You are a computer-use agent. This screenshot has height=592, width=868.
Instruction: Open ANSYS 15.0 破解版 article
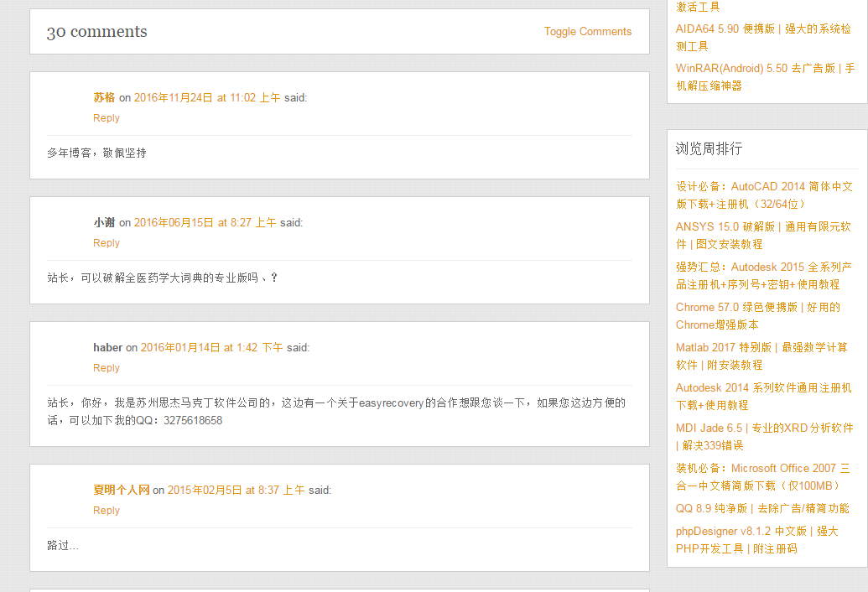click(x=763, y=235)
